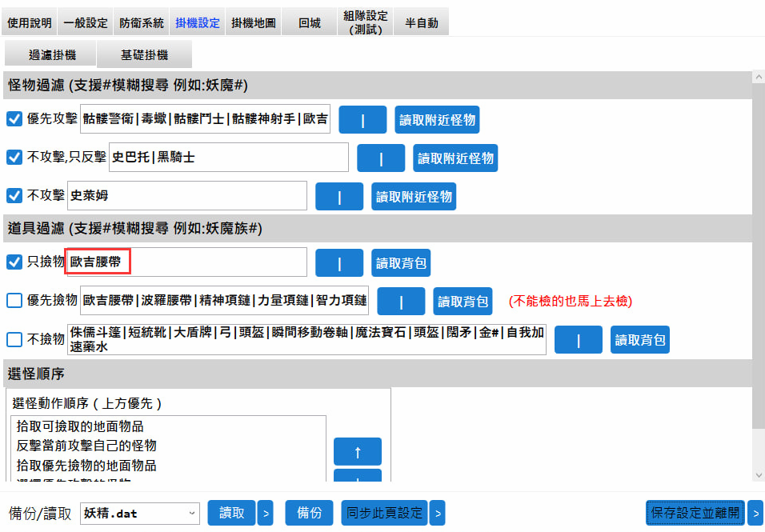Click the 備份 backup button
This screenshot has height=532, width=765.
309,513
